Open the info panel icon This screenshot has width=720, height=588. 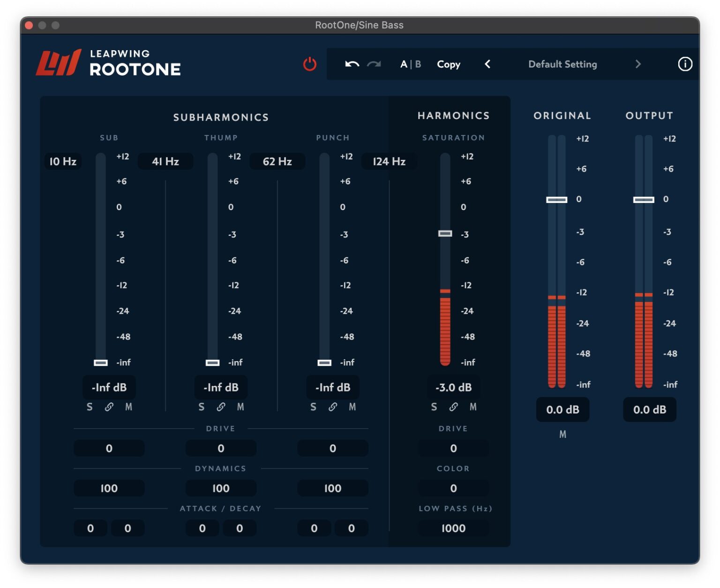pyautogui.click(x=684, y=64)
